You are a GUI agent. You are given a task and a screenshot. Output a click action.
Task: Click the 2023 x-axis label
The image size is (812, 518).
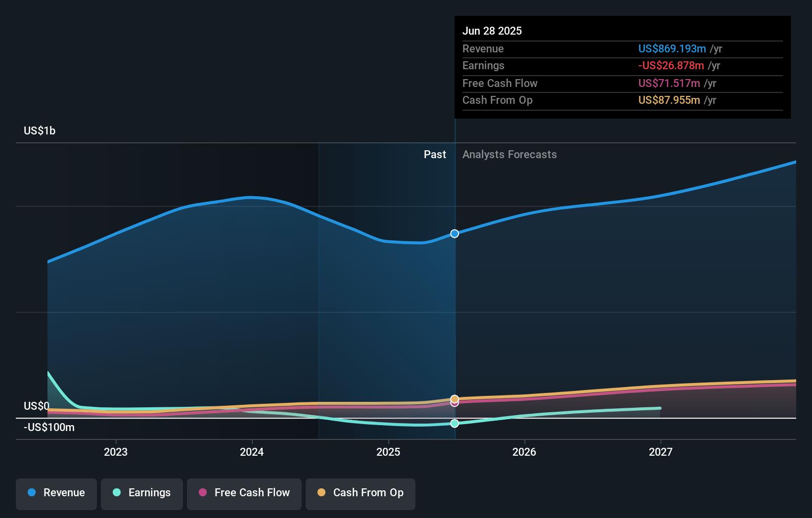click(x=116, y=452)
